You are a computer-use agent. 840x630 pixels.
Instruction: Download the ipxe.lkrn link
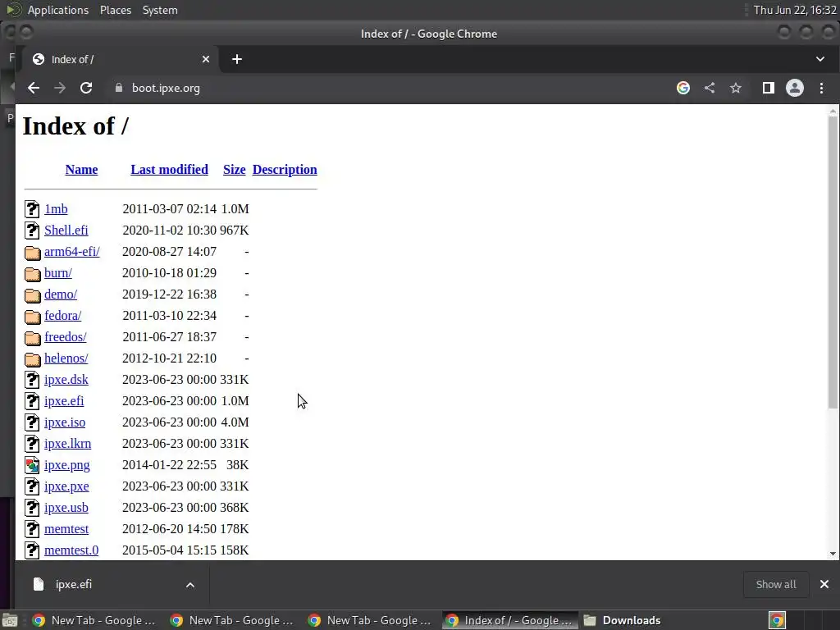click(x=67, y=444)
